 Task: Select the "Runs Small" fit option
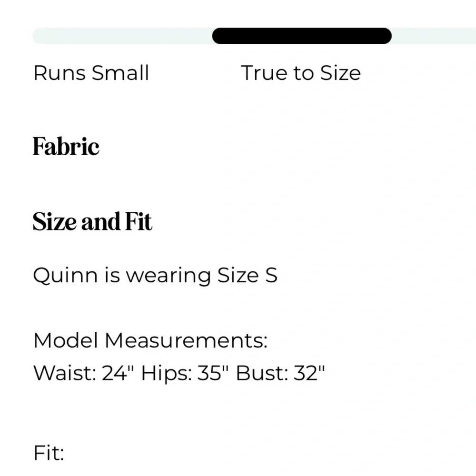point(91,73)
